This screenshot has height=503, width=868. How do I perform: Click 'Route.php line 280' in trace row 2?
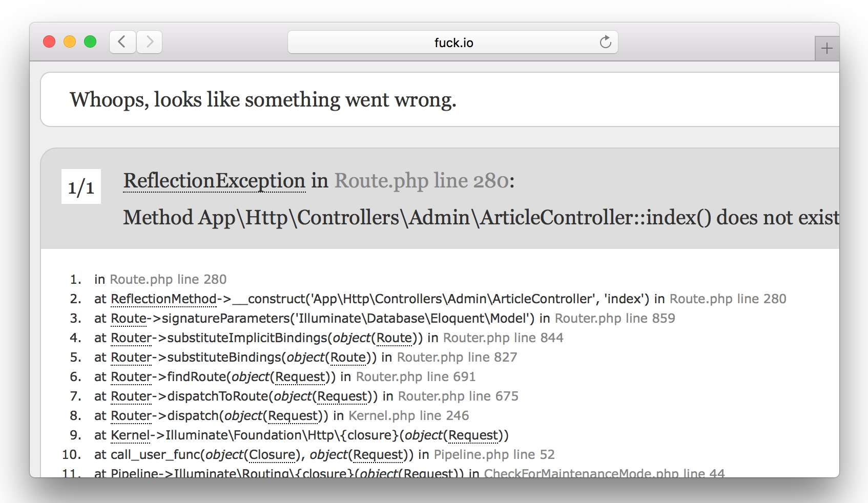pyautogui.click(x=728, y=299)
